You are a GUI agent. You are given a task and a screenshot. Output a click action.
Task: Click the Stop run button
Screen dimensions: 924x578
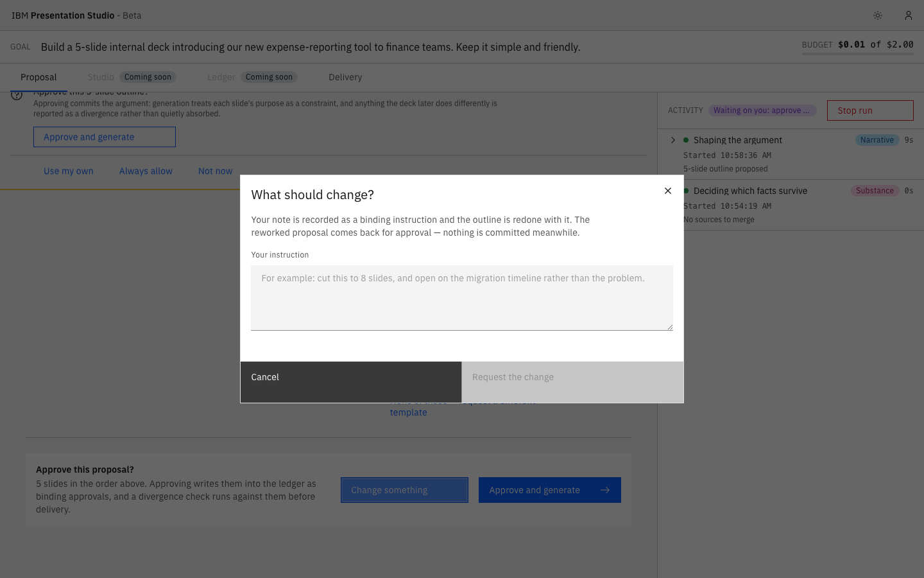[870, 110]
